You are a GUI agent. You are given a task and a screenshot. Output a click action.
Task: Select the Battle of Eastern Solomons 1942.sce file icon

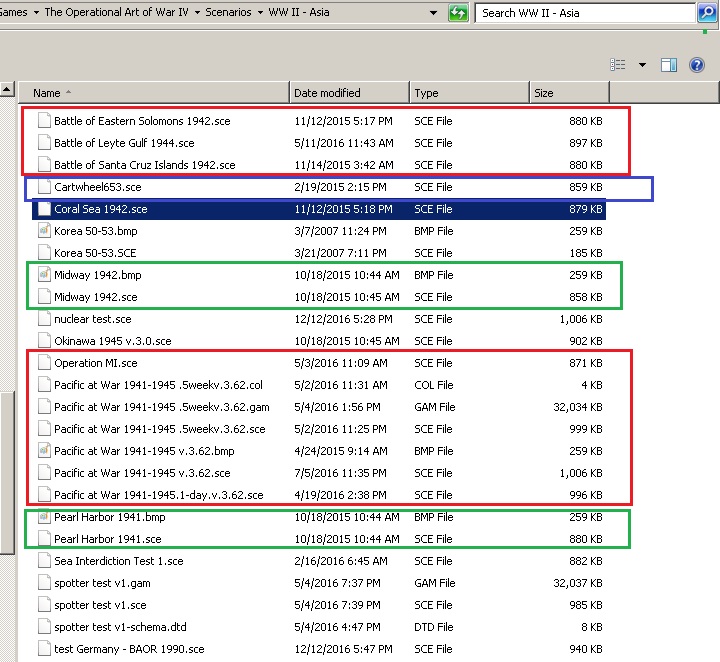[44, 121]
